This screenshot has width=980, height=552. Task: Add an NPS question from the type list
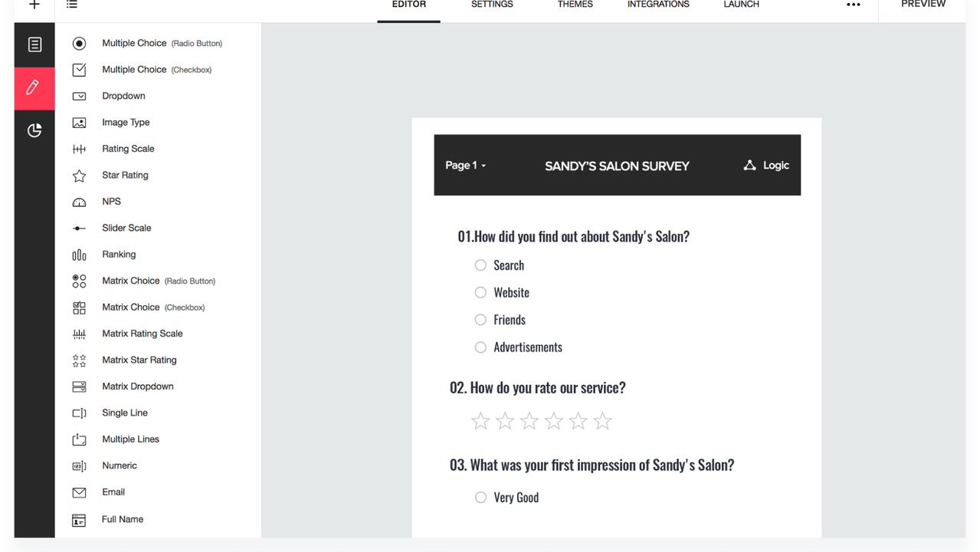(111, 201)
